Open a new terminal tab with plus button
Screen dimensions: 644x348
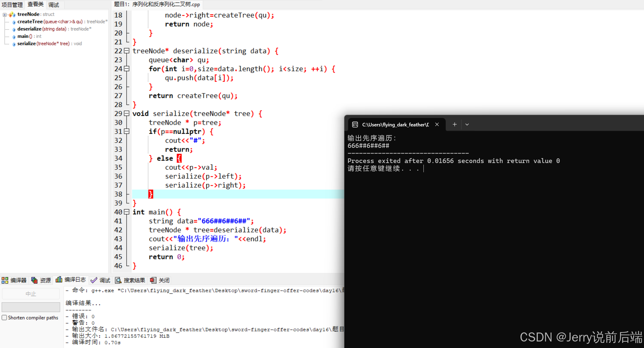coord(455,124)
